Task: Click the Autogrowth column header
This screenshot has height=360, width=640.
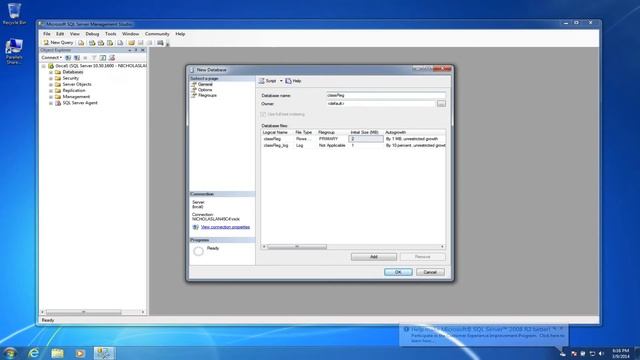Action: [414, 133]
